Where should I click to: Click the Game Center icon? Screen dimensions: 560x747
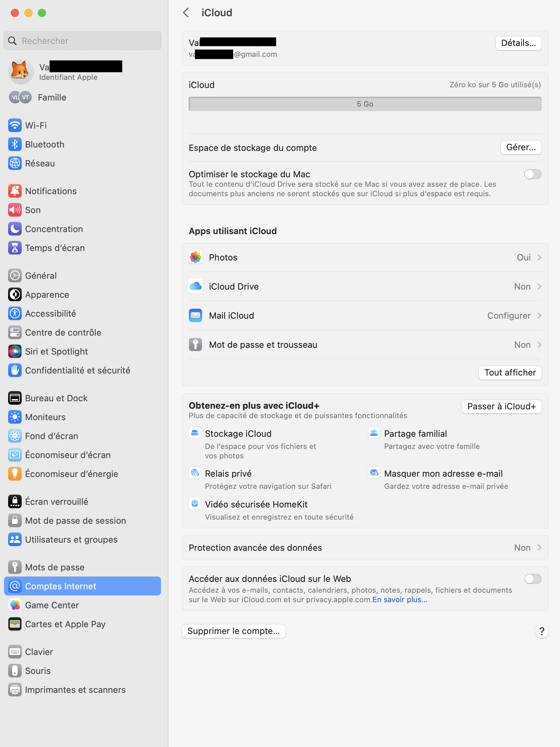click(15, 605)
